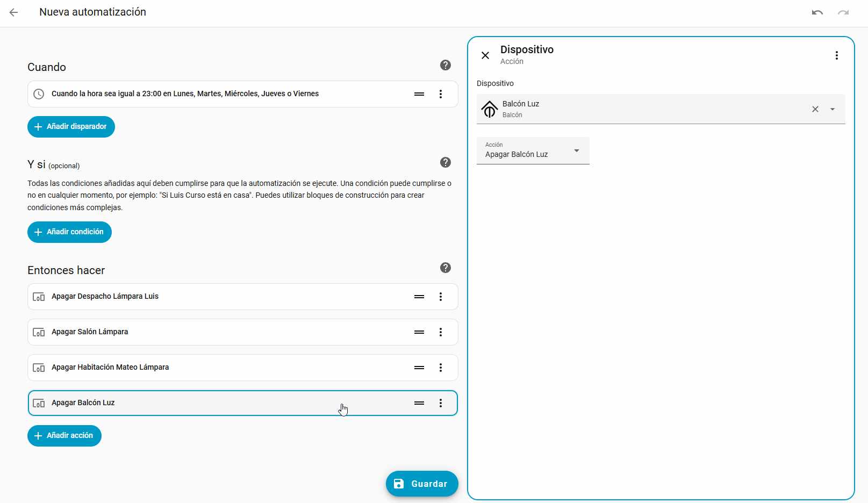This screenshot has height=503, width=868.
Task: Click Añadir condición button
Action: 69,232
